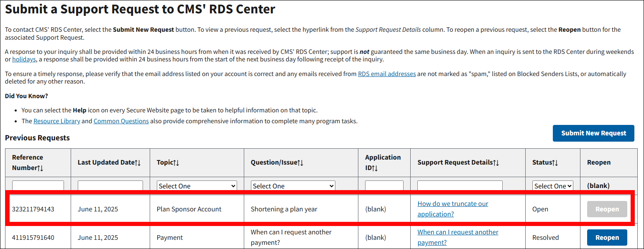
Task: Sort table by Last Updated Date
Action: [x=138, y=163]
